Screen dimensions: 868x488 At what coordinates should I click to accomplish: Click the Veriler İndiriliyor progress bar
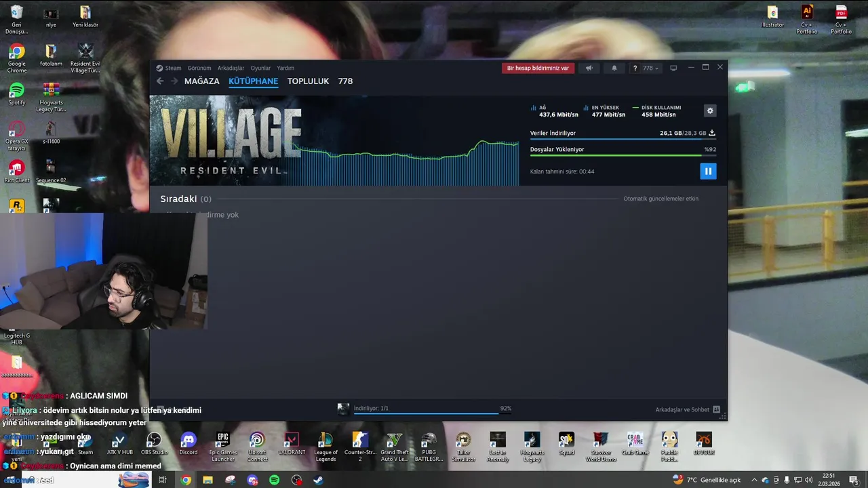pos(623,139)
